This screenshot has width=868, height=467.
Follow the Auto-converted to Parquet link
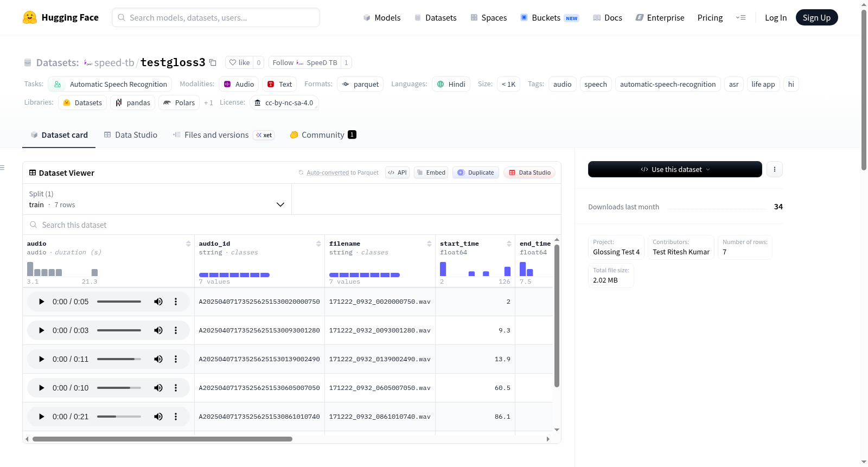328,172
